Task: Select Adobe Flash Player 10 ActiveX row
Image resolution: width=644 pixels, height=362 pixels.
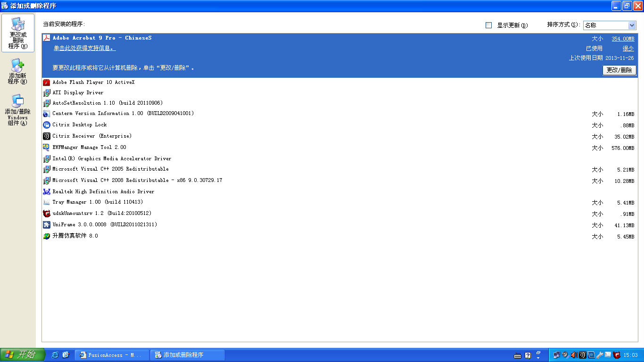Action: [339, 82]
